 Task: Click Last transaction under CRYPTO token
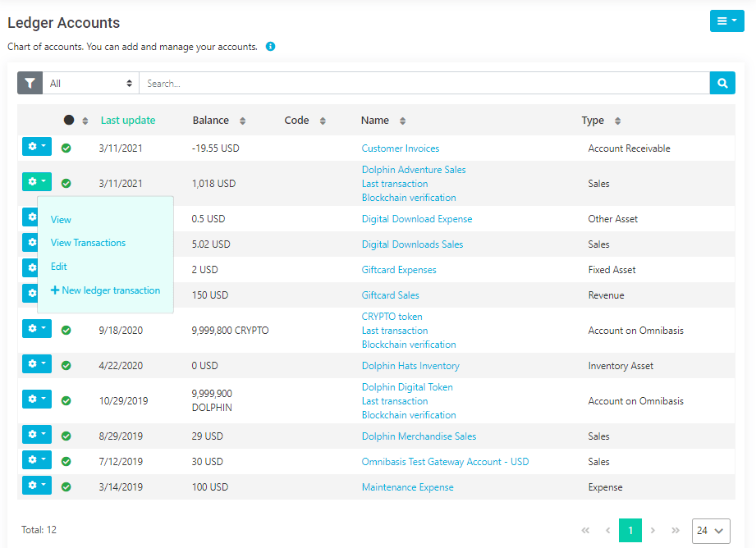point(394,330)
